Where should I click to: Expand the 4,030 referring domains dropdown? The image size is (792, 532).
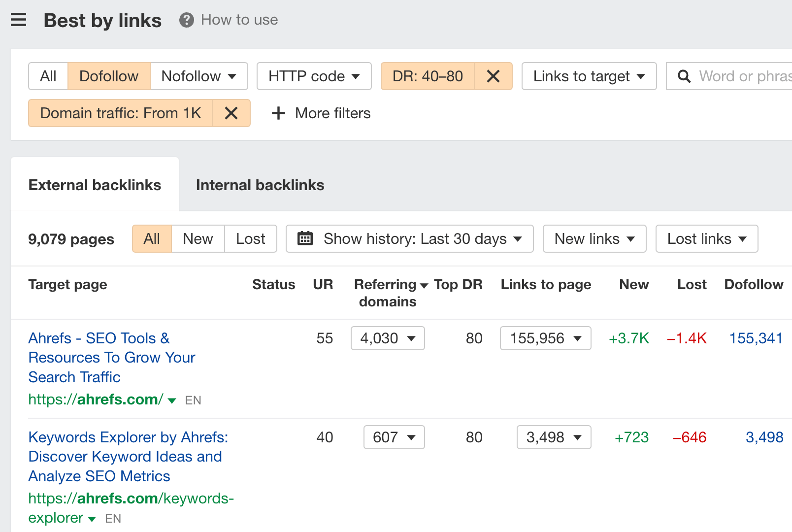pos(387,338)
